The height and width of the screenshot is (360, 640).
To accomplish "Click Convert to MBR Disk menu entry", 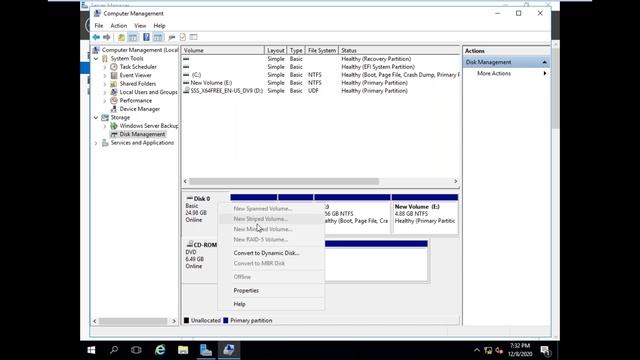I will pyautogui.click(x=271, y=263).
